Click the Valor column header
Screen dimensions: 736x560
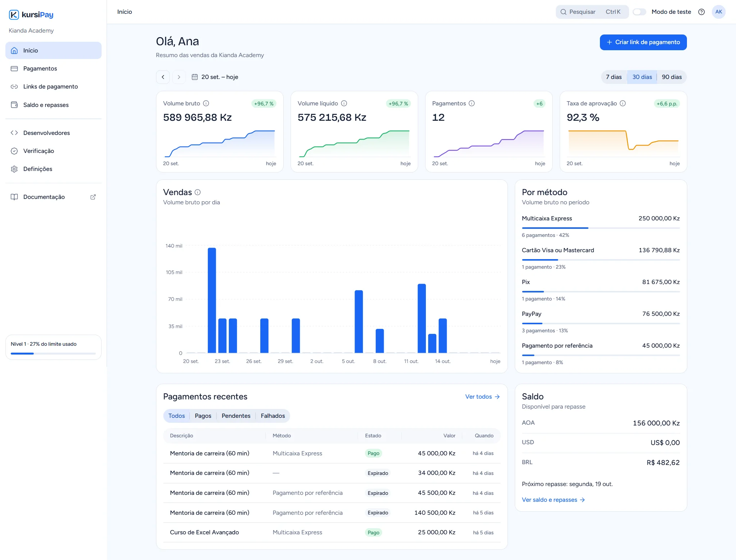click(x=449, y=436)
